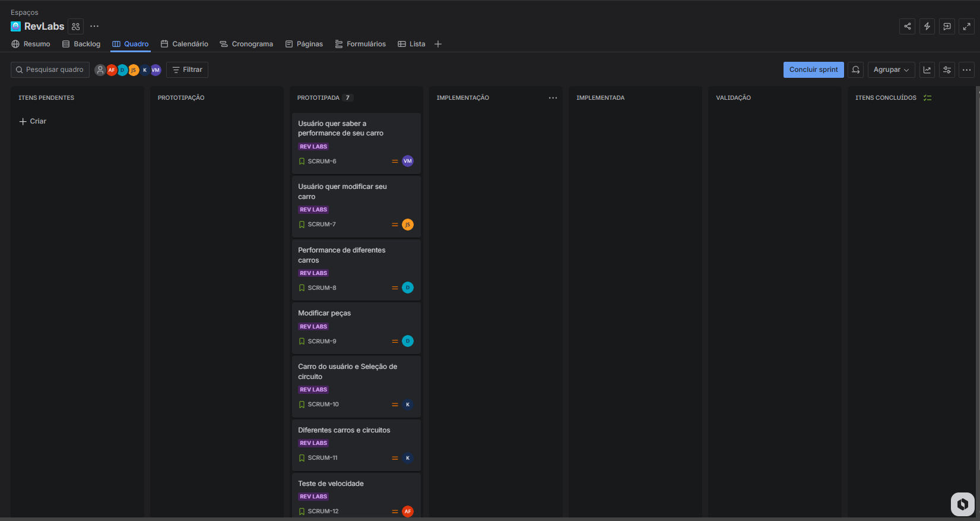
Task: Click the Espaços breadcrumb link
Action: (24, 12)
